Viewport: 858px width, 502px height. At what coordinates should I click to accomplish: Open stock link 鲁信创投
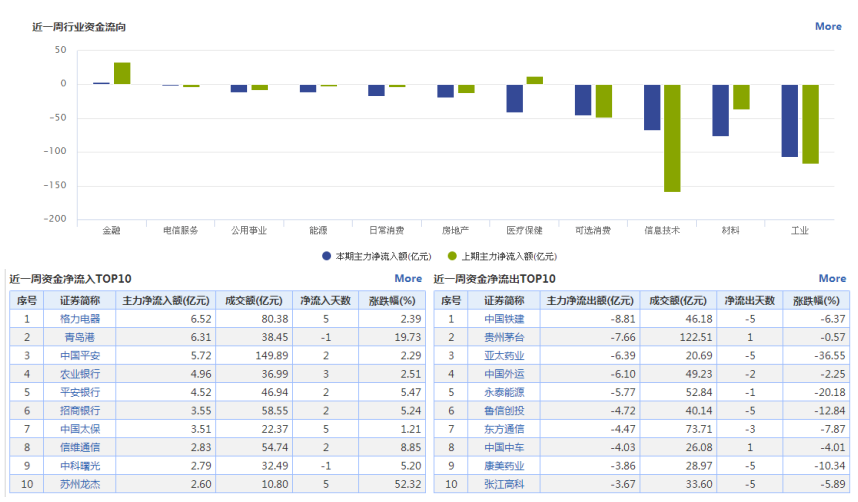(x=504, y=411)
